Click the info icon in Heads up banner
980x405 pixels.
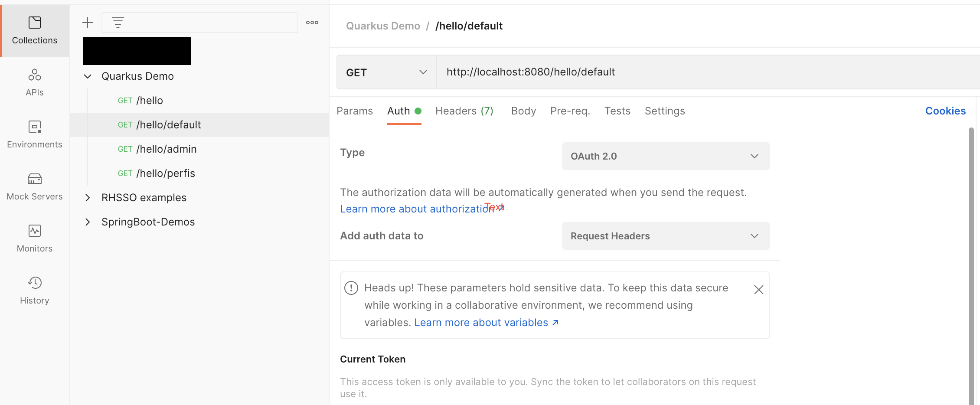[351, 288]
